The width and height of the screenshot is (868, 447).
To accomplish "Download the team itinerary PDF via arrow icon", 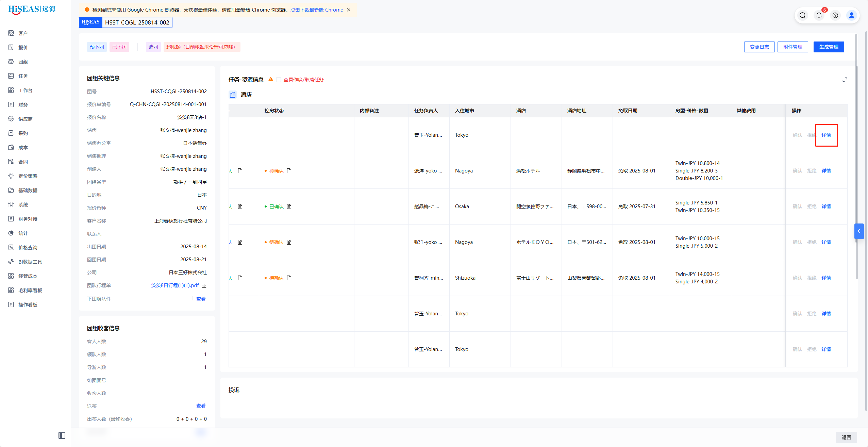I will coord(204,286).
